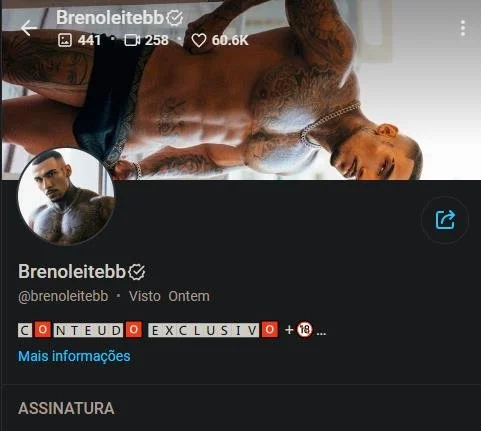Viewport: 481px width, 431px height.
Task: Click the 441 photos count
Action: (x=89, y=40)
